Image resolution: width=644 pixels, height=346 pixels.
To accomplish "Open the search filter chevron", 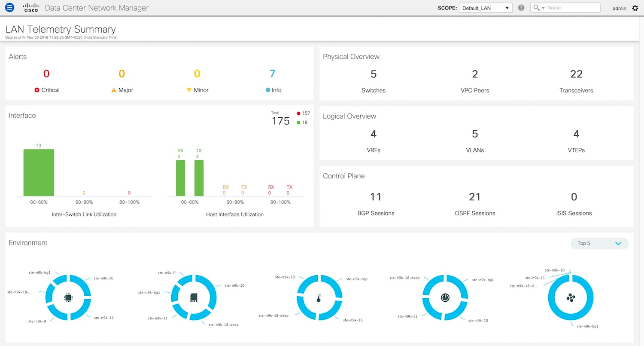I will pyautogui.click(x=543, y=7).
